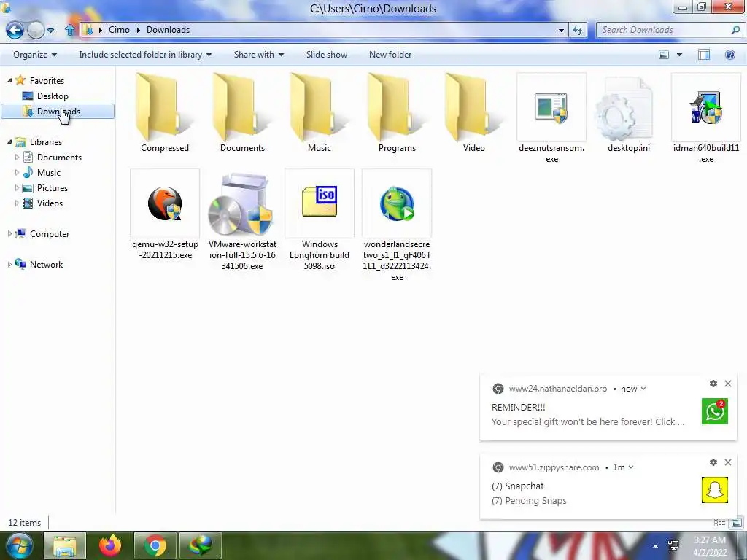The image size is (747, 560).
Task: Click Cirno in the address breadcrumb
Action: (119, 30)
